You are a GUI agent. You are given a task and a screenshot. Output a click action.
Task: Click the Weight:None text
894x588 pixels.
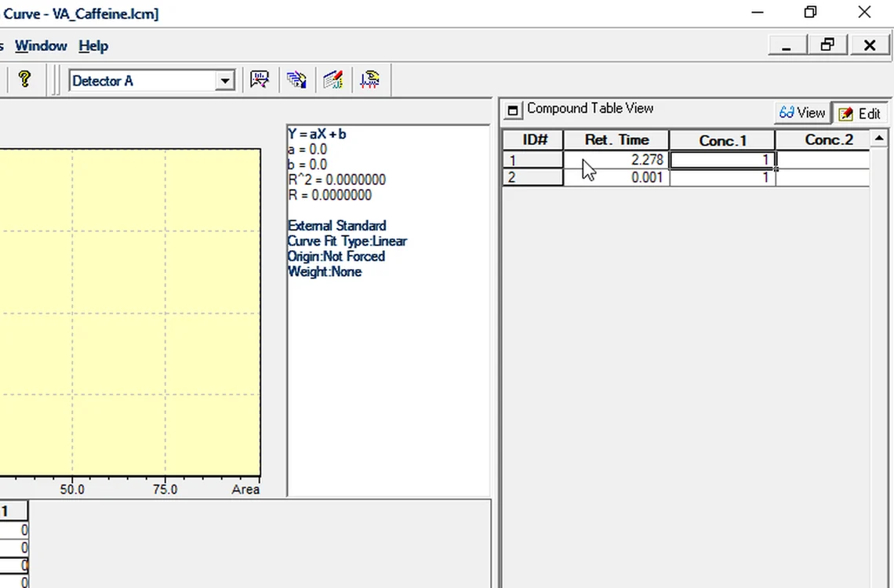[325, 272]
